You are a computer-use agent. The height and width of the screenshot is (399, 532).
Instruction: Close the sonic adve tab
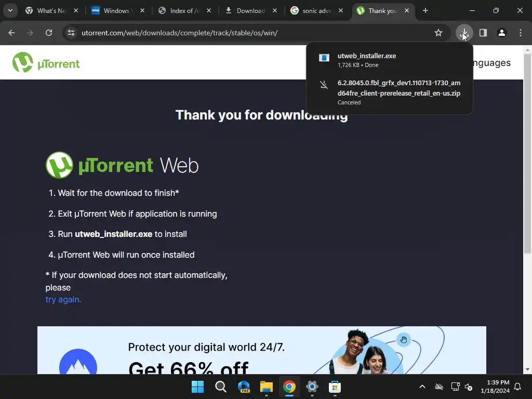point(341,10)
